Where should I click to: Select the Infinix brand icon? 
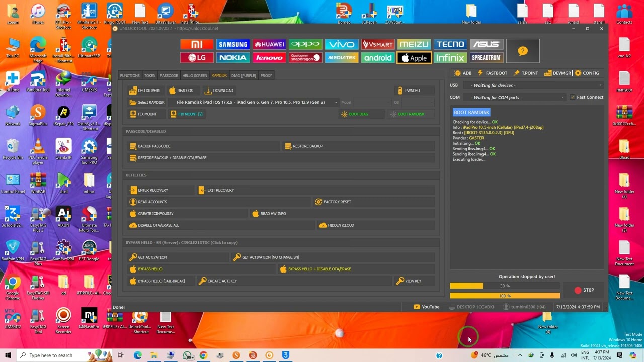(x=450, y=58)
